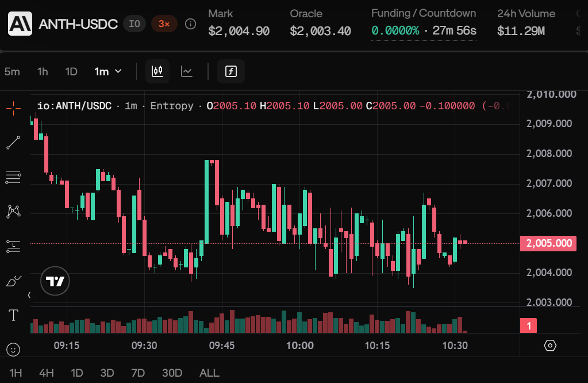Click the 3x leverage badge
The width and height of the screenshot is (588, 383).
click(x=164, y=24)
